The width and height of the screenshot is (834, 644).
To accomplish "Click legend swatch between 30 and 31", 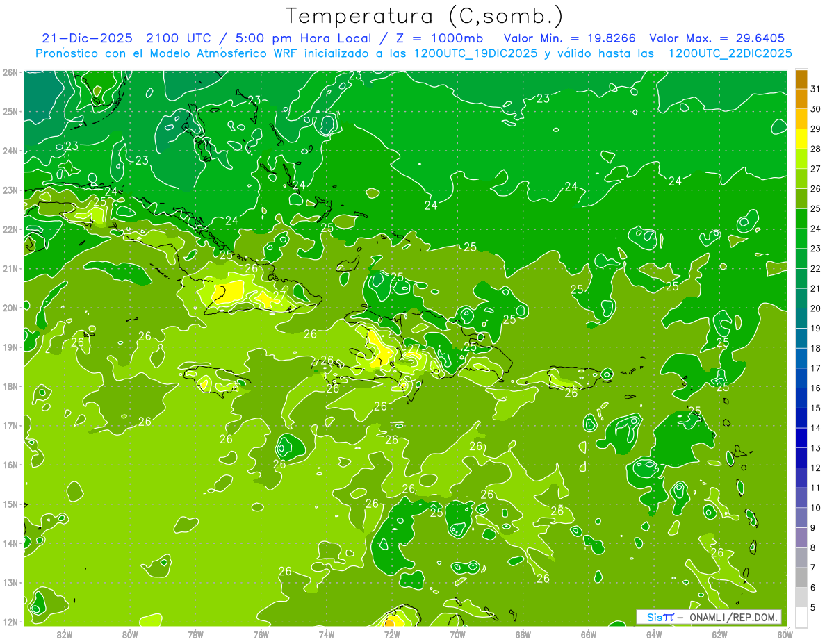I will click(802, 99).
